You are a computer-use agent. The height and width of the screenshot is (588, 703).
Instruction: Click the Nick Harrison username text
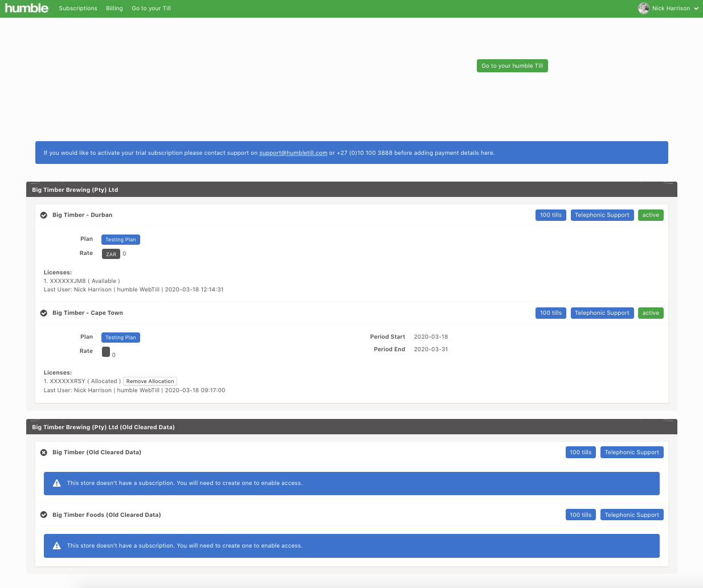coord(671,9)
